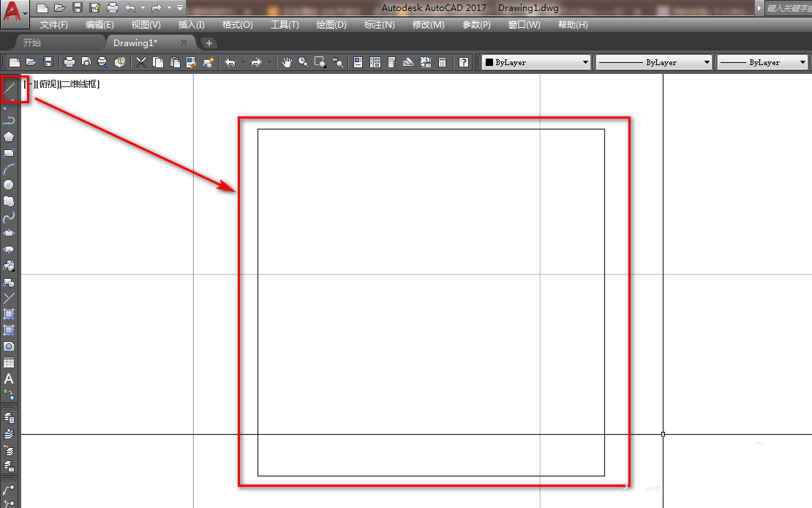Select the Revision Cloud tool

pos(9,201)
